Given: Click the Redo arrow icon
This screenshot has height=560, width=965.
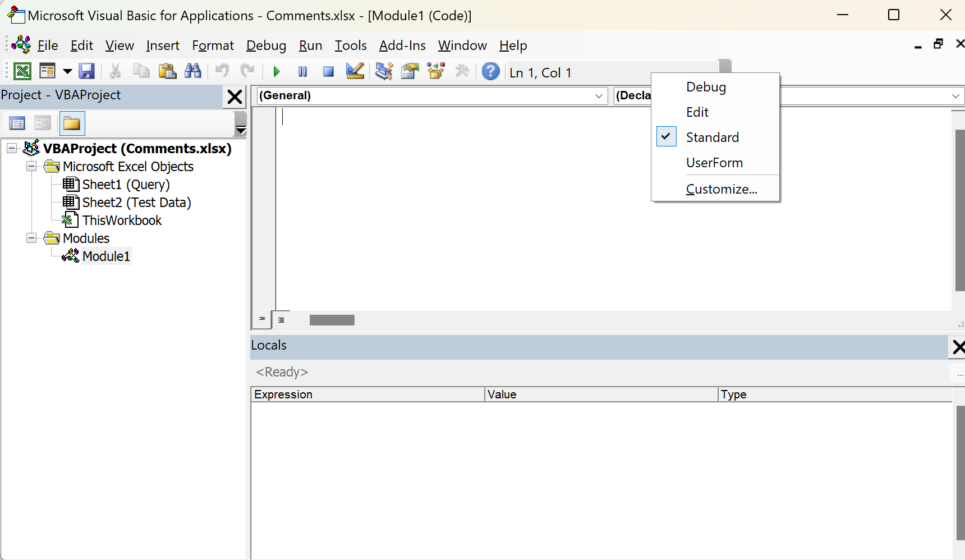Looking at the screenshot, I should pos(247,71).
